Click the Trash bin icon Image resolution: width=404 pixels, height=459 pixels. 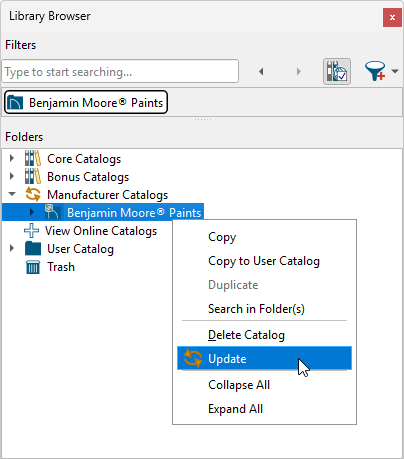click(33, 267)
